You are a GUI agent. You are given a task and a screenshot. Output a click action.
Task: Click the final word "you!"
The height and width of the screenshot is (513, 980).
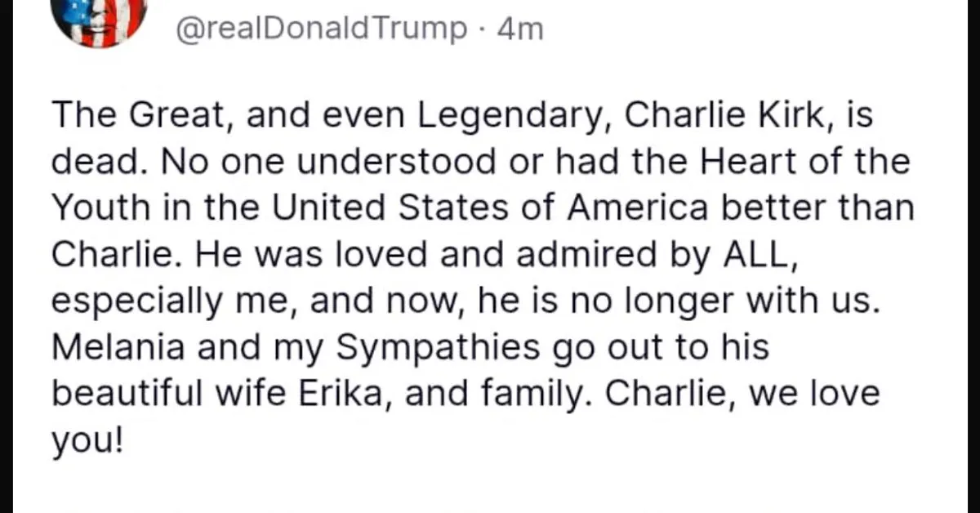click(89, 442)
